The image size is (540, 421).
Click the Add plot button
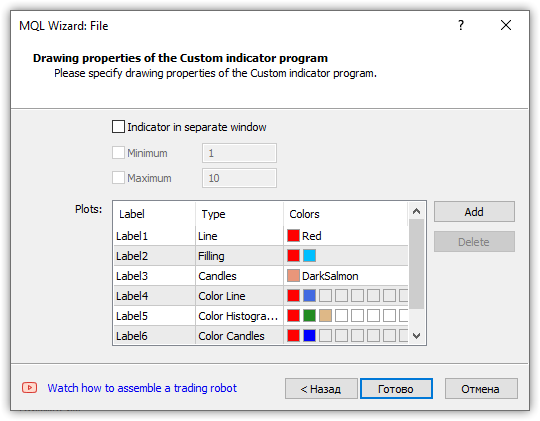click(474, 212)
